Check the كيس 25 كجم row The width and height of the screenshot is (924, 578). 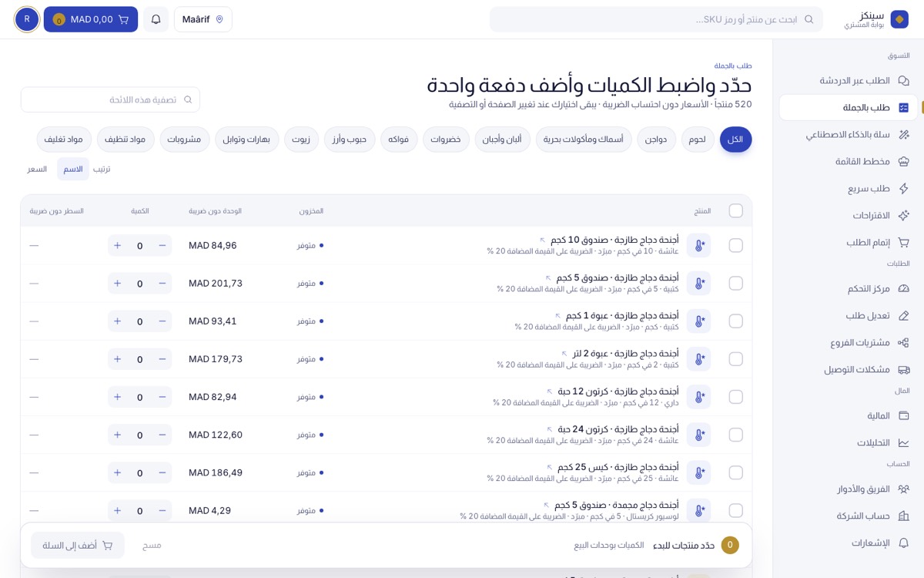[x=736, y=472]
